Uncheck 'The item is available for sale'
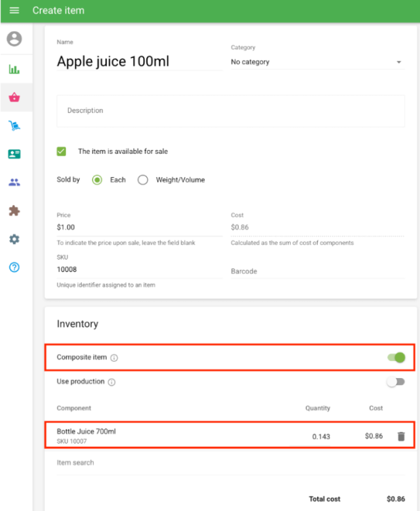This screenshot has width=420, height=511. tap(61, 151)
